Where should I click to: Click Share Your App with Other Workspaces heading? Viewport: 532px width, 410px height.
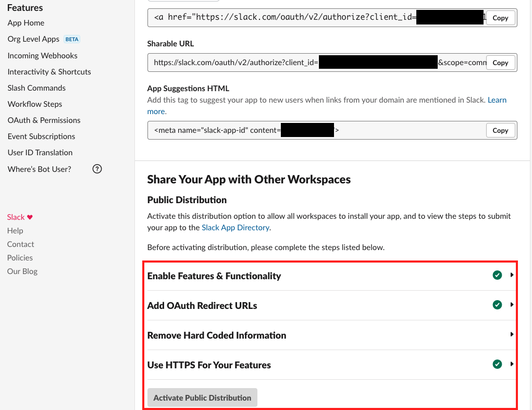coord(249,179)
